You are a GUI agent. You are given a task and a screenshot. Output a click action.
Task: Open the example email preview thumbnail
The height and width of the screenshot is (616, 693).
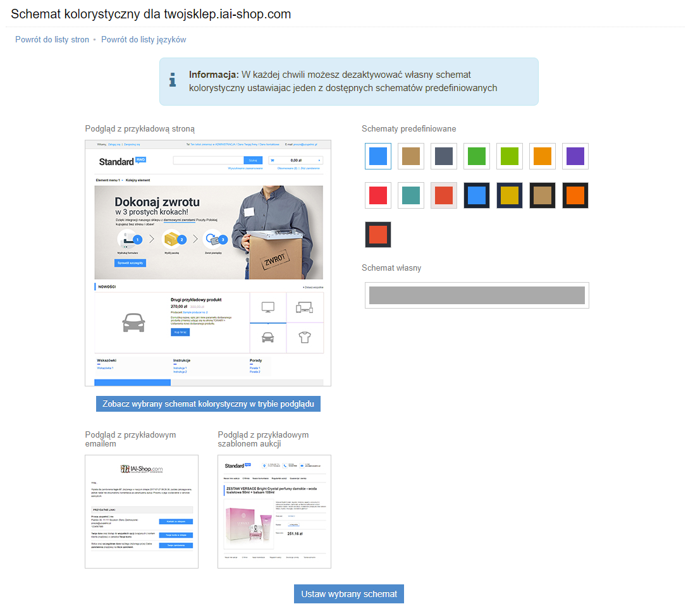click(x=142, y=512)
